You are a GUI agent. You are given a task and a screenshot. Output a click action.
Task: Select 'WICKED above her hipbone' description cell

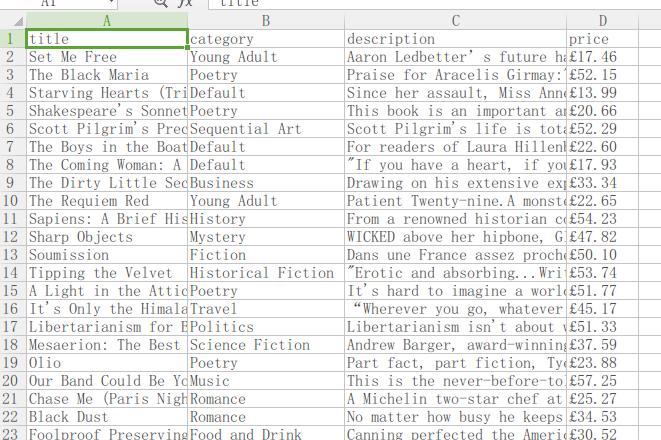455,237
